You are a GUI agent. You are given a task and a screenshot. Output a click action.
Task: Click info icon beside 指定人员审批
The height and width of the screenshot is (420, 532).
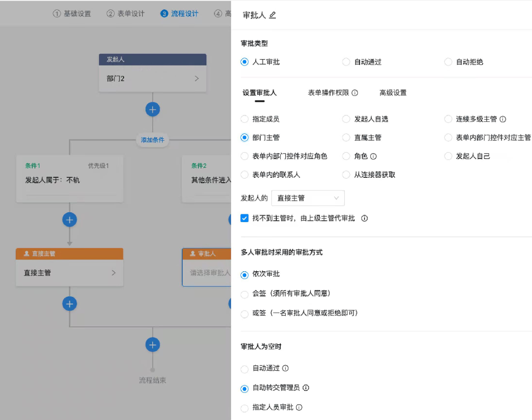(299, 408)
